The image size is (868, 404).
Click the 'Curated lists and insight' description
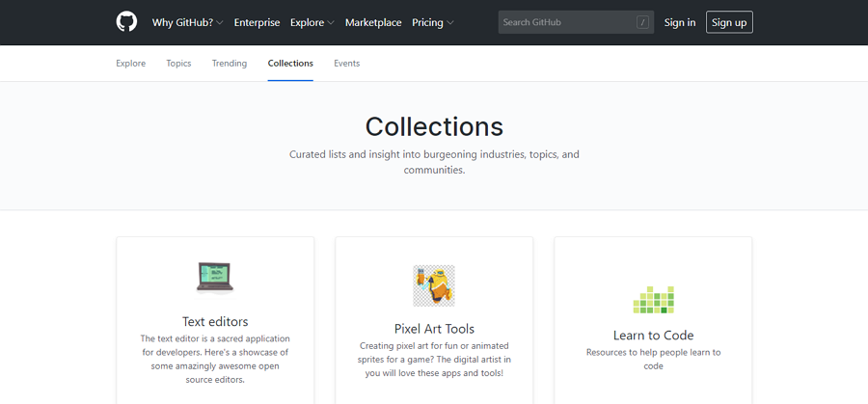click(x=434, y=162)
